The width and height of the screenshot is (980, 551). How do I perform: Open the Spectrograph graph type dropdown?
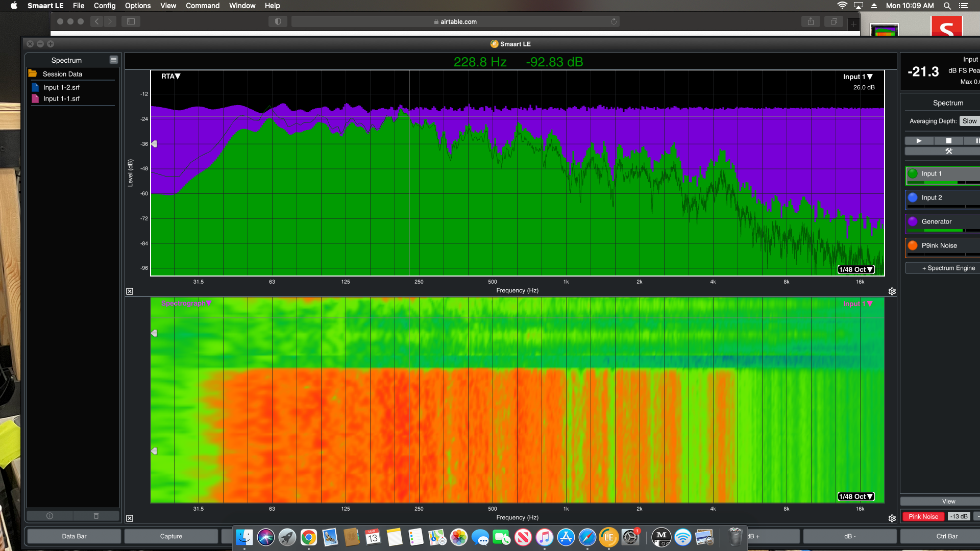coord(186,304)
